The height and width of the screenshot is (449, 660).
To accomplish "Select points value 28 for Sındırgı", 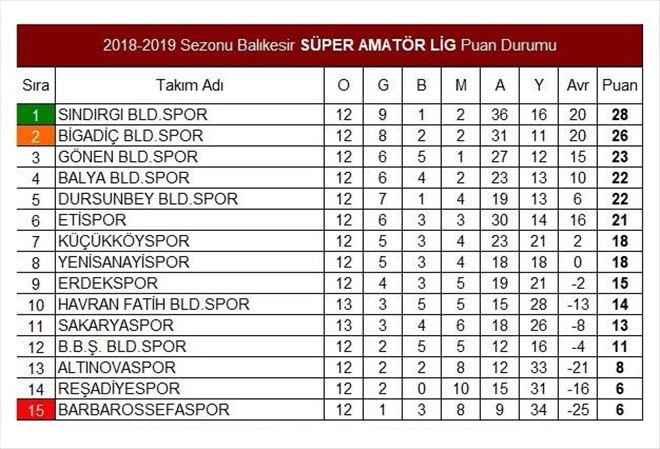I will click(x=620, y=115).
